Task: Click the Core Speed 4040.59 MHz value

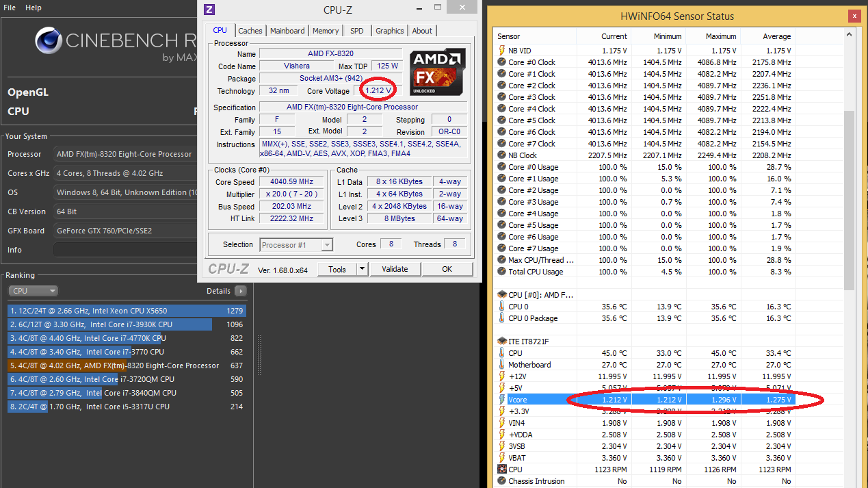Action: 292,182
